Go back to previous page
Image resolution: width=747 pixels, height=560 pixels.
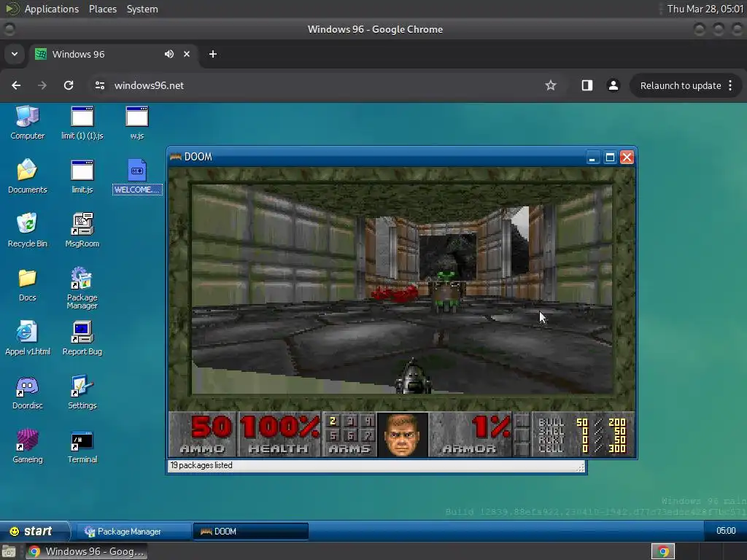(x=16, y=85)
